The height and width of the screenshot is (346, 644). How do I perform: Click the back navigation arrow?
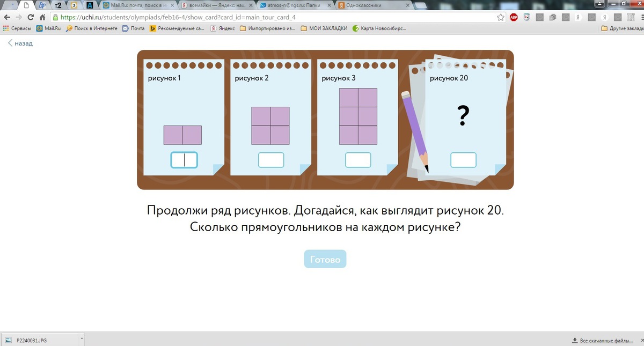pos(6,17)
